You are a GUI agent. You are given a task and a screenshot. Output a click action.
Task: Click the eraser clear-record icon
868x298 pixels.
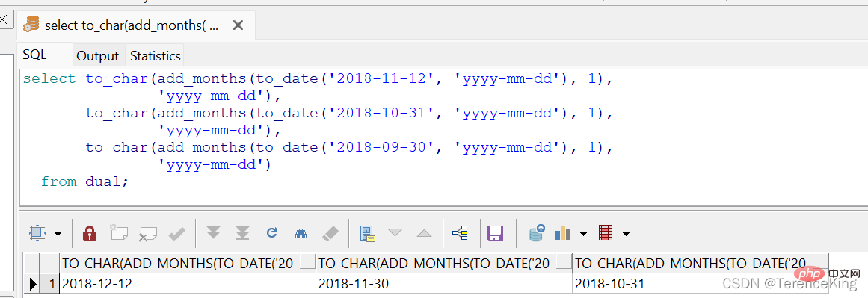pos(330,233)
